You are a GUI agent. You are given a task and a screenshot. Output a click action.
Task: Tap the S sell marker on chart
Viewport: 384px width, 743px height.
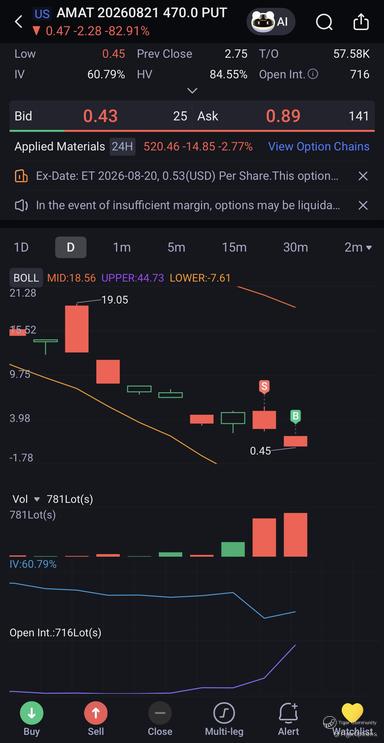(x=264, y=387)
